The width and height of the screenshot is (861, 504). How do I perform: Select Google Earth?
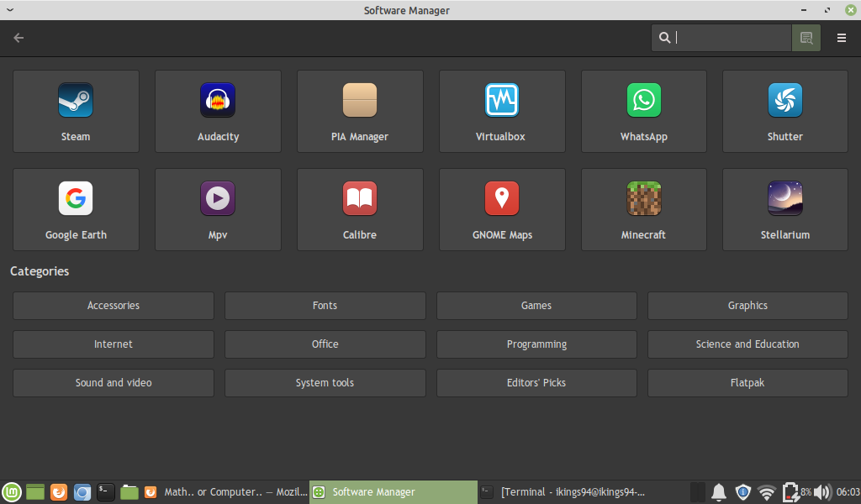pos(76,209)
